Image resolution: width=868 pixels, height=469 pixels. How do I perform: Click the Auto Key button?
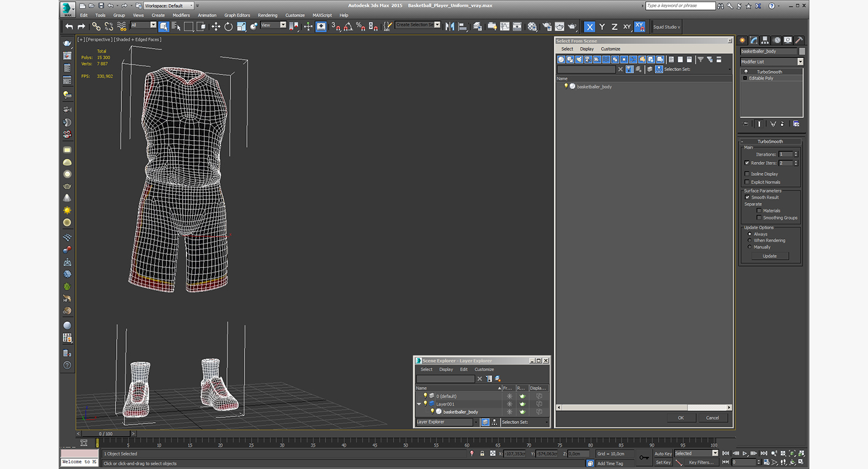[x=663, y=454]
